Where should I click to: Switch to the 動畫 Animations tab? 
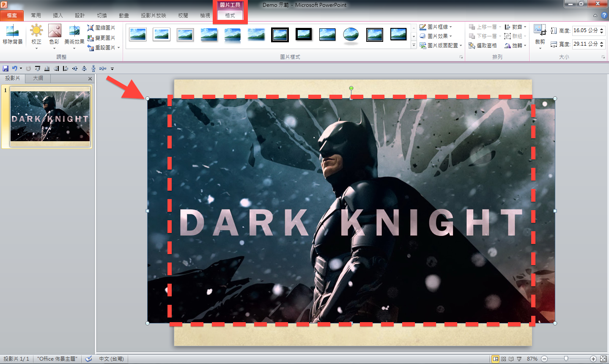point(124,16)
